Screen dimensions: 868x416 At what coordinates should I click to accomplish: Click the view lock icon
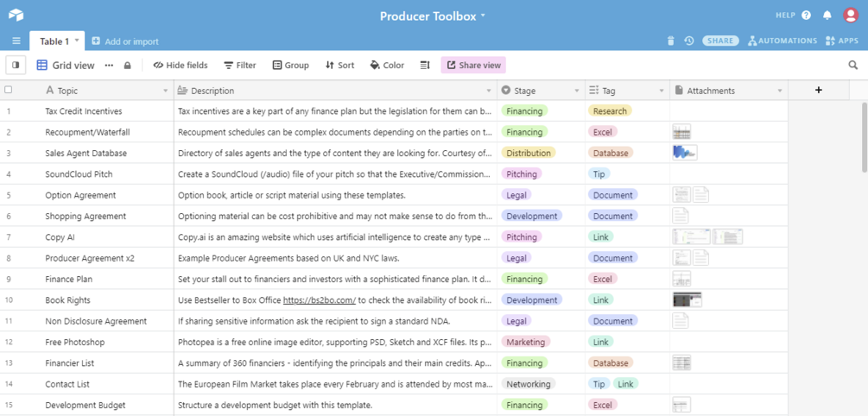point(127,66)
